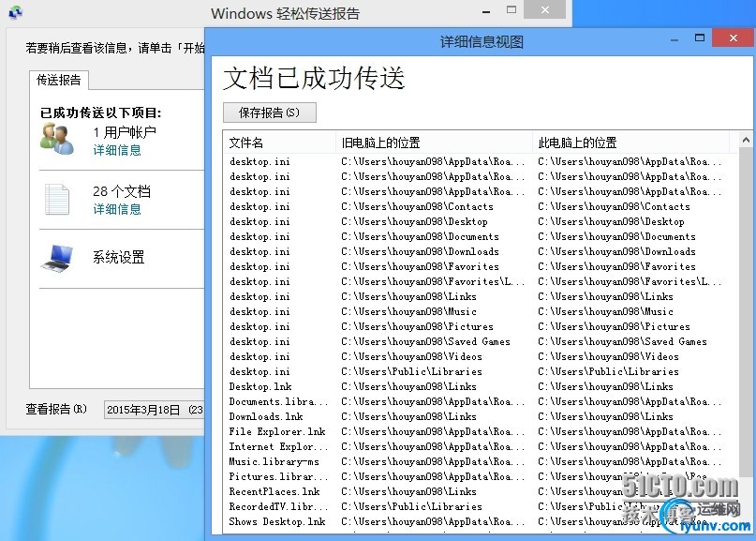Sort by 此电脑上的位置 column header

(630, 143)
